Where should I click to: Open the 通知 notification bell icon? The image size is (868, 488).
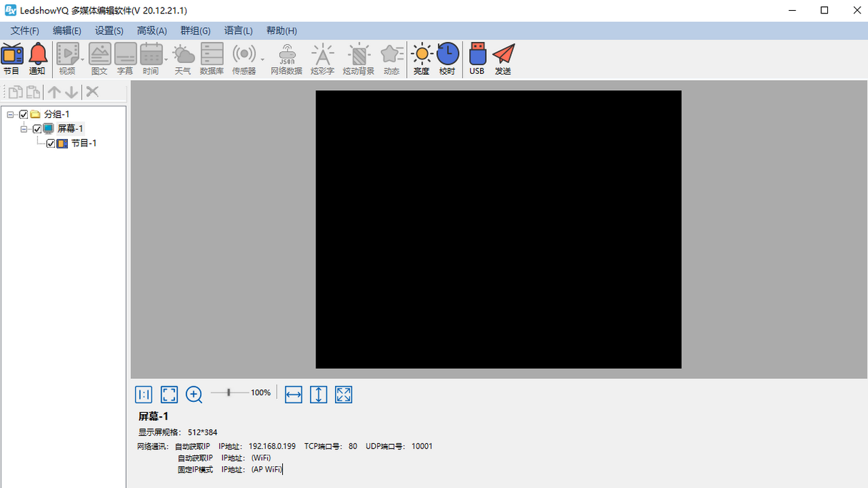37,58
